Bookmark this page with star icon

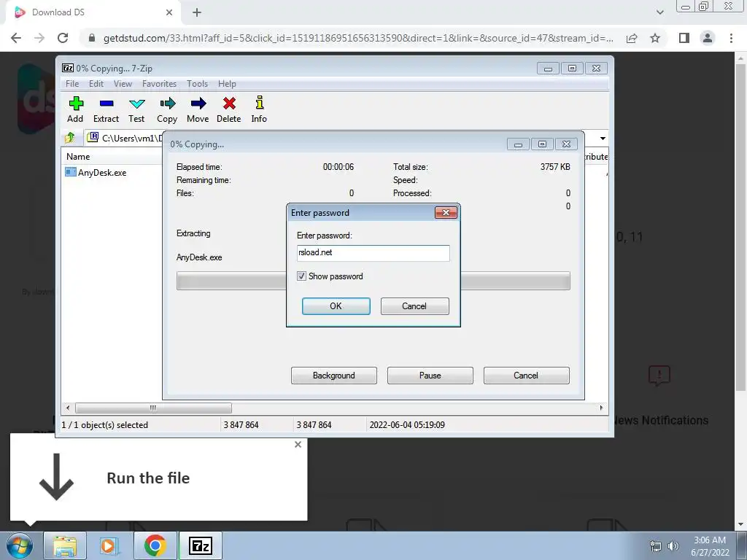[x=655, y=38]
